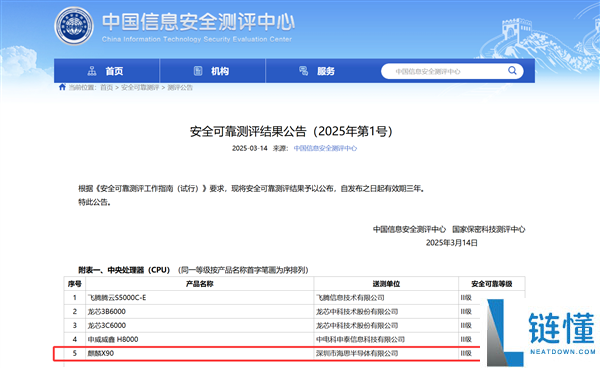Follow the 测评公告 breadcrumb link

tap(180, 88)
